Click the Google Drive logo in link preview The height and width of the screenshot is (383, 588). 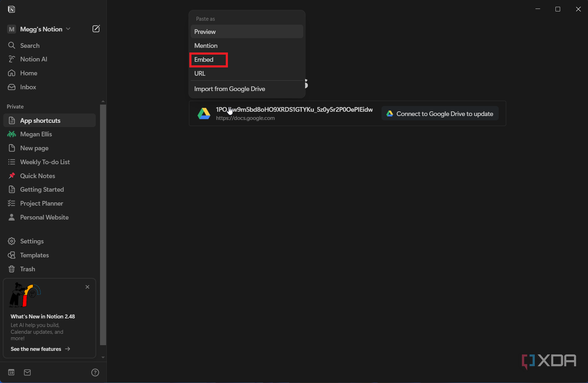204,114
